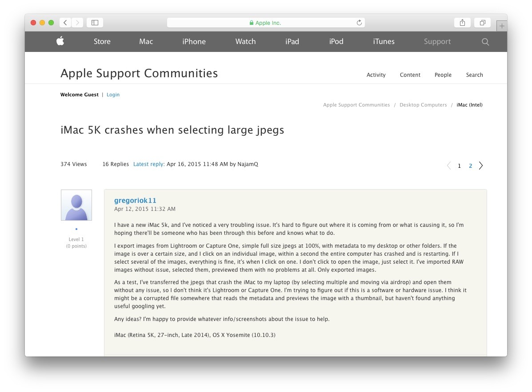The width and height of the screenshot is (532, 392).
Task: Open the Watch menu item
Action: click(x=246, y=41)
